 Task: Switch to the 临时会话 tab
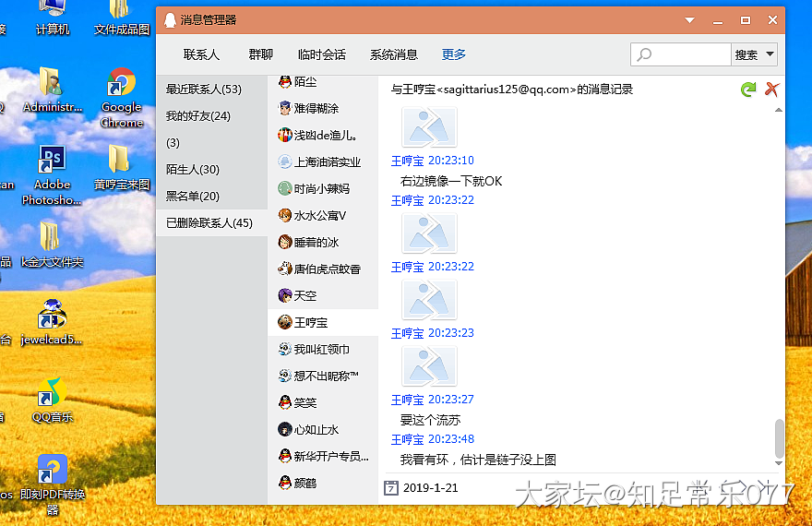click(322, 54)
